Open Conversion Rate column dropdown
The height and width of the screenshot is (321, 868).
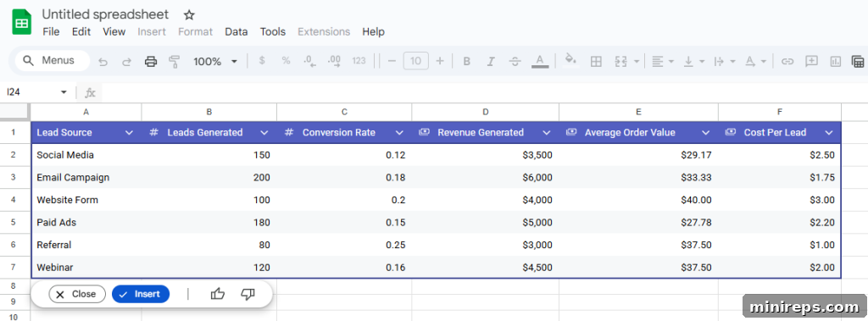399,133
